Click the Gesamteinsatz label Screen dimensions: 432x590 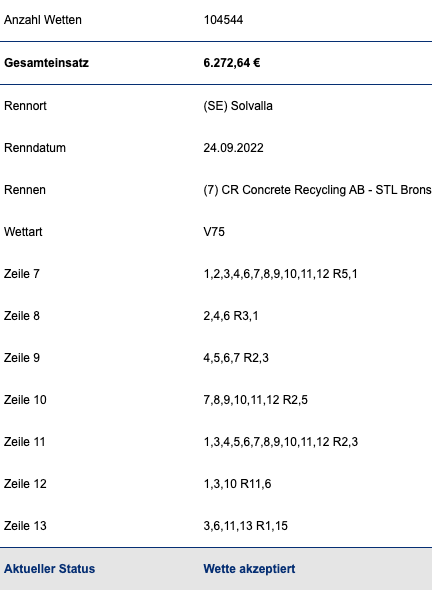tap(46, 63)
